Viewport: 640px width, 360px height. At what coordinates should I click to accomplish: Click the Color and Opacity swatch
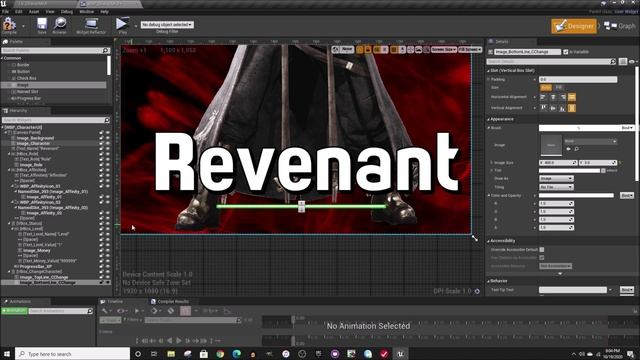point(576,196)
